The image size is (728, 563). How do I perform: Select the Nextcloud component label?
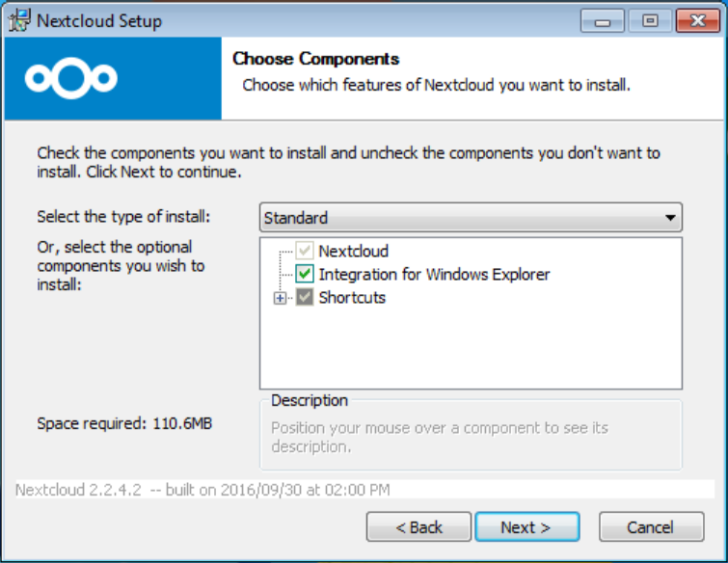(x=353, y=252)
